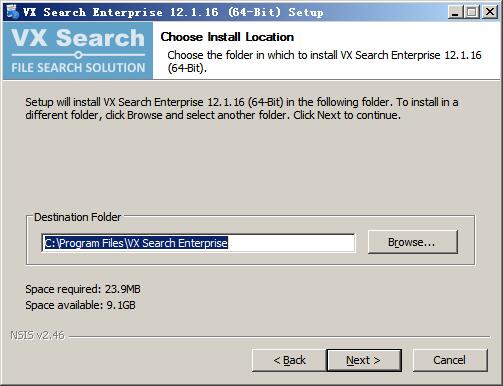Click the maximize button in the title bar
Image resolution: width=503 pixels, height=386 pixels.
point(472,12)
